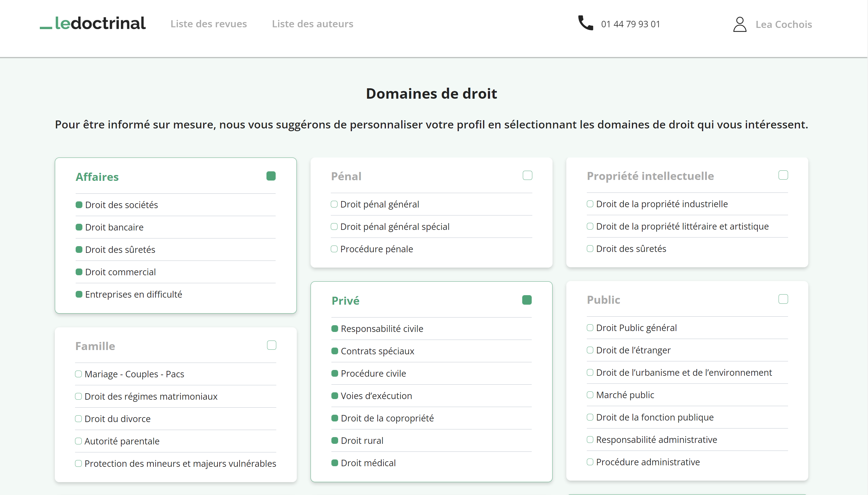Tick Marché public checkbox
868x495 pixels.
(590, 395)
